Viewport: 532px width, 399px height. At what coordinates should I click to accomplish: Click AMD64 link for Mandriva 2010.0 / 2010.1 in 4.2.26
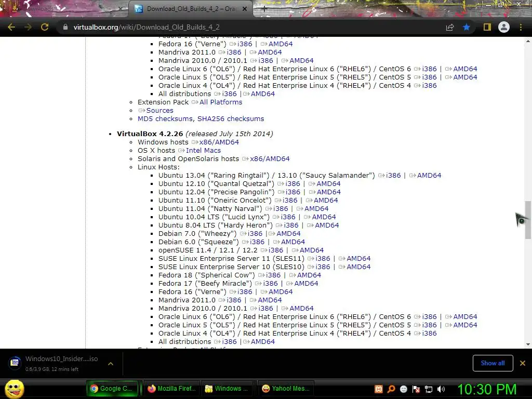point(302,309)
